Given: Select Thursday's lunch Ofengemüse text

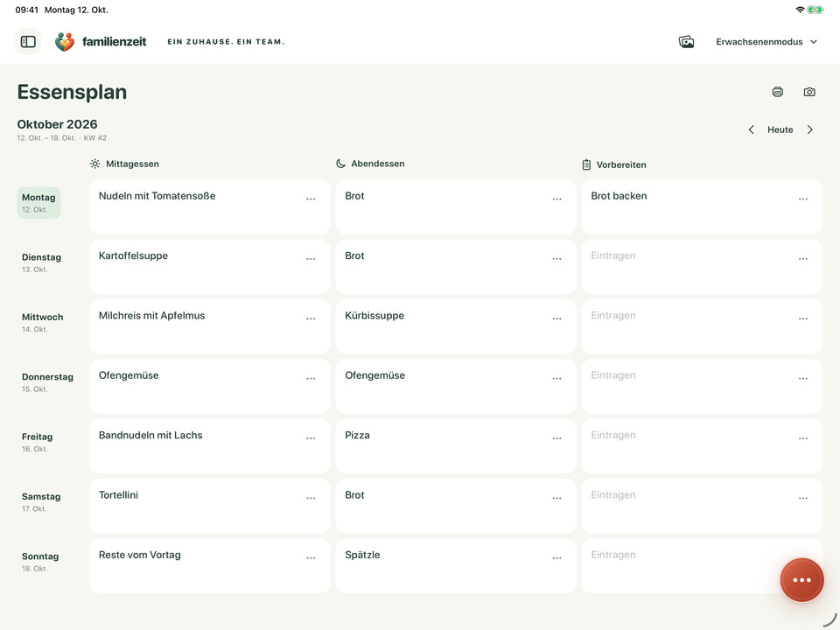Looking at the screenshot, I should coord(129,375).
